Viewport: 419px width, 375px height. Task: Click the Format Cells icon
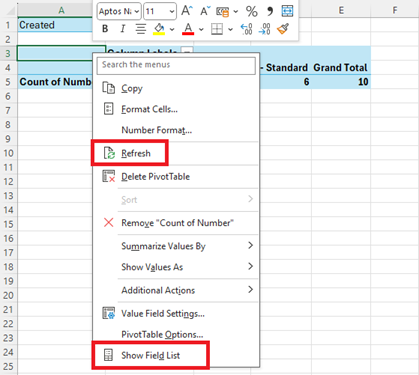[108, 109]
